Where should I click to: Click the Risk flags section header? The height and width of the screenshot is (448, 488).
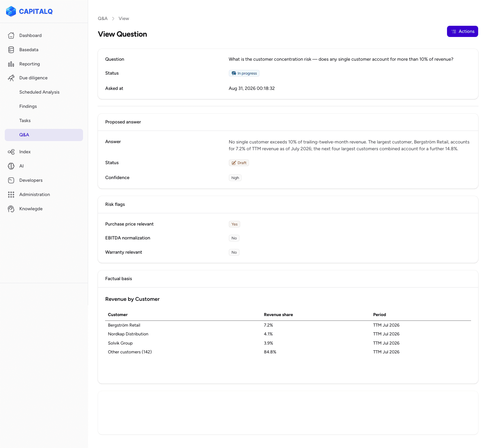coord(115,204)
